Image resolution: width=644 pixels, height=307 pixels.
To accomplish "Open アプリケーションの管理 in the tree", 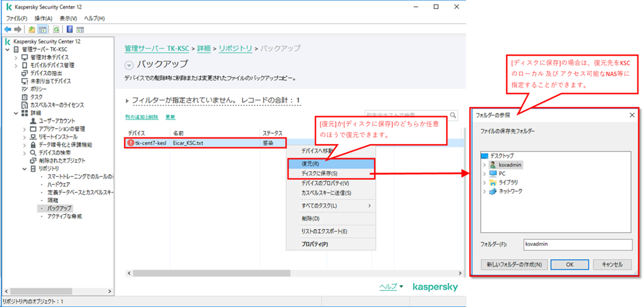I will click(62, 129).
